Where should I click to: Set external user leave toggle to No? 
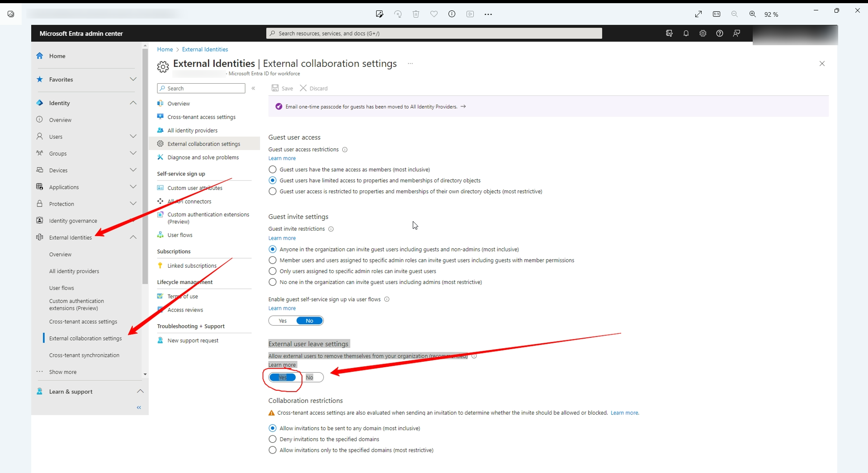click(x=310, y=377)
